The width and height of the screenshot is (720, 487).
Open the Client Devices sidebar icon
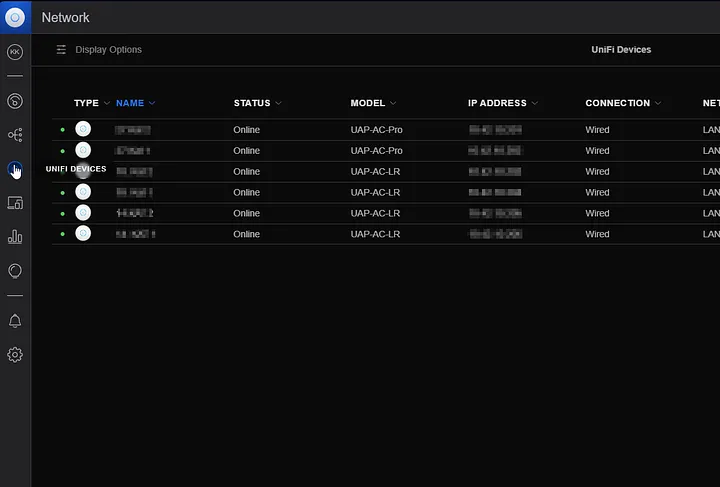coord(15,203)
